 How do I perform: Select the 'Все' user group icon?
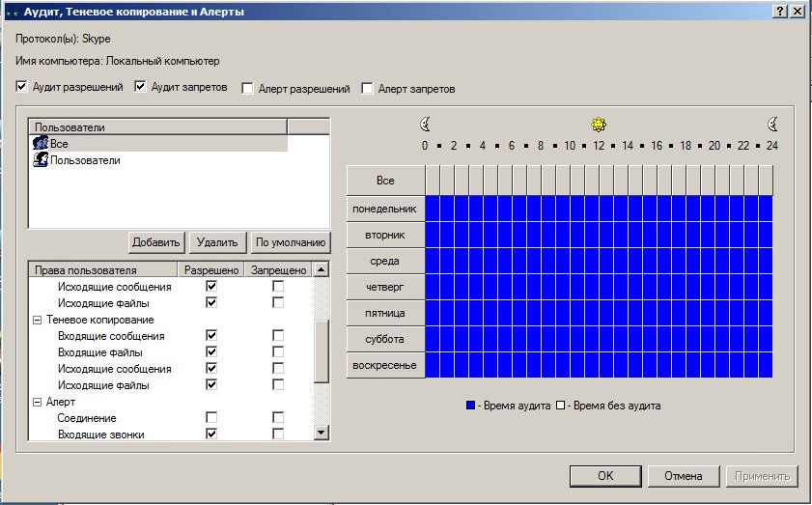41,143
